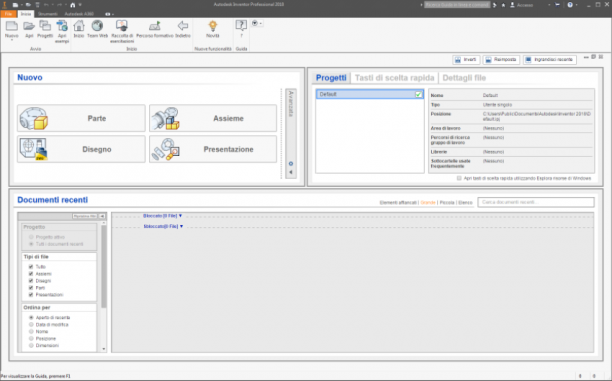Open Progetti from the Avvio ribbon group
This screenshot has height=381, width=612.
coord(45,26)
